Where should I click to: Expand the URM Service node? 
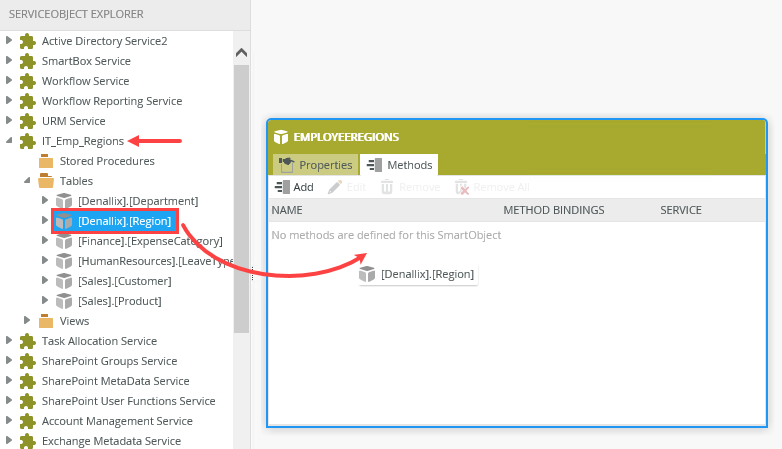(8, 120)
